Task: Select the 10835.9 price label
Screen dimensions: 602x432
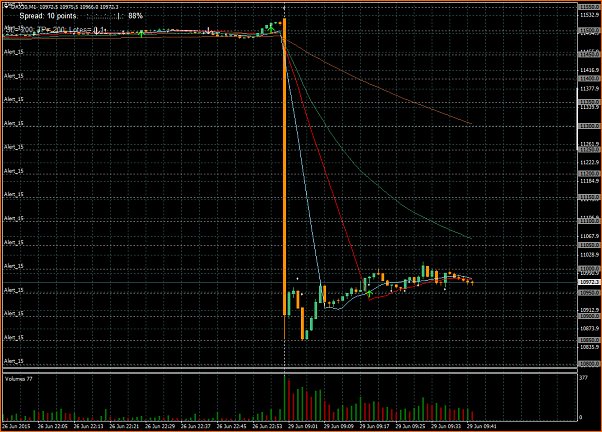Action: tap(589, 347)
